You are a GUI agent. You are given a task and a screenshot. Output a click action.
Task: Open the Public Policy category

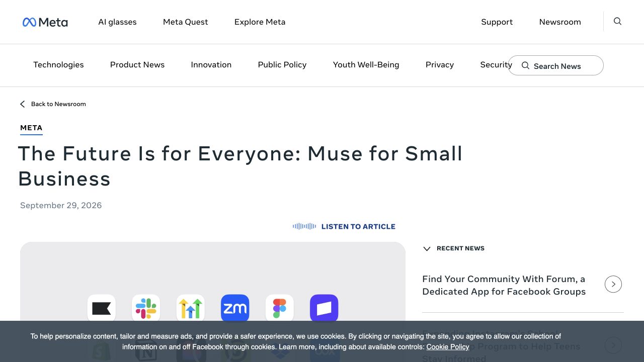282,65
